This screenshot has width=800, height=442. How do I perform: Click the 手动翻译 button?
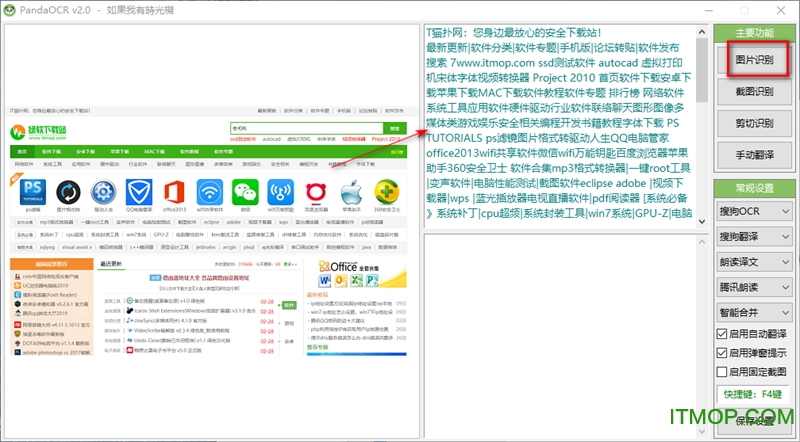coord(755,155)
